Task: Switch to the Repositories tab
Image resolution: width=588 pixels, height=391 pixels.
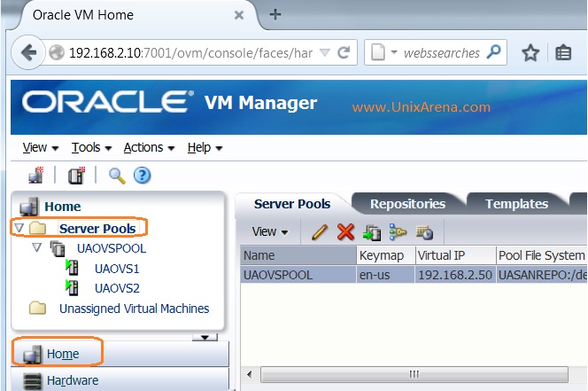Action: coord(407,204)
